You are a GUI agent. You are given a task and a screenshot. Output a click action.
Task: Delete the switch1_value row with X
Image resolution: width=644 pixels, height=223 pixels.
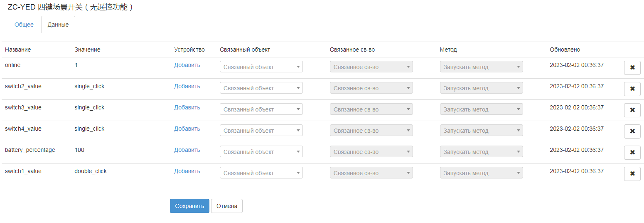[x=632, y=173]
